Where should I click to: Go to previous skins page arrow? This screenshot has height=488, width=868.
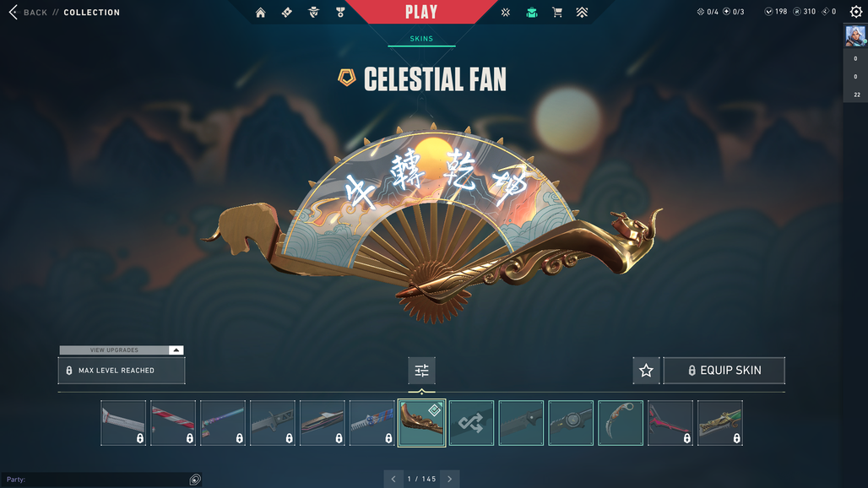393,480
